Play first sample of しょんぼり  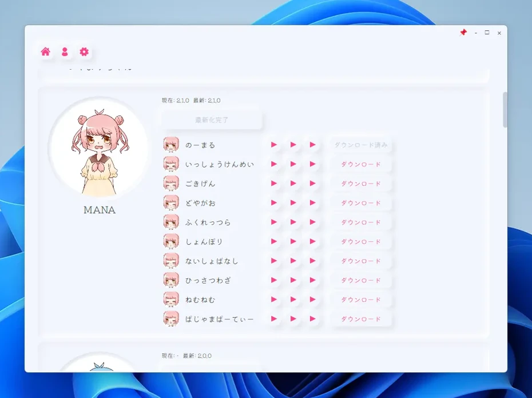pos(274,241)
